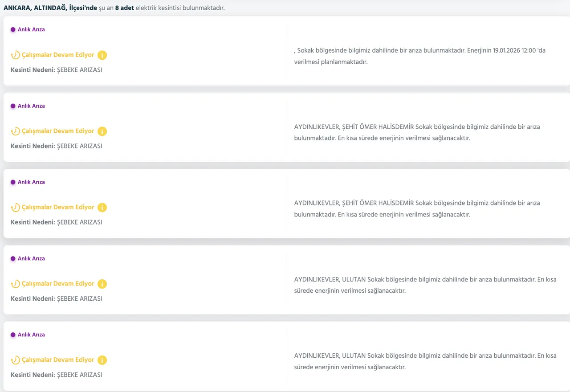The width and height of the screenshot is (570, 392).
Task: Click the clock icon in the first outage card
Action: point(15,55)
